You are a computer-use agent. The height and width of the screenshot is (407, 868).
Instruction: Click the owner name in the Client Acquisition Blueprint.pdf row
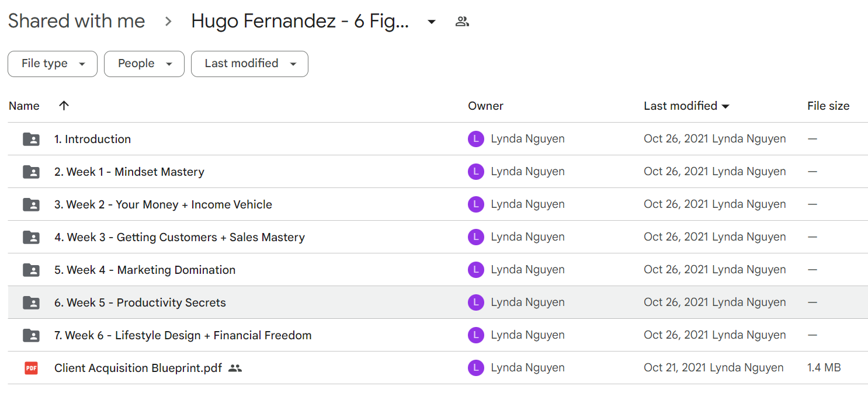click(x=527, y=368)
